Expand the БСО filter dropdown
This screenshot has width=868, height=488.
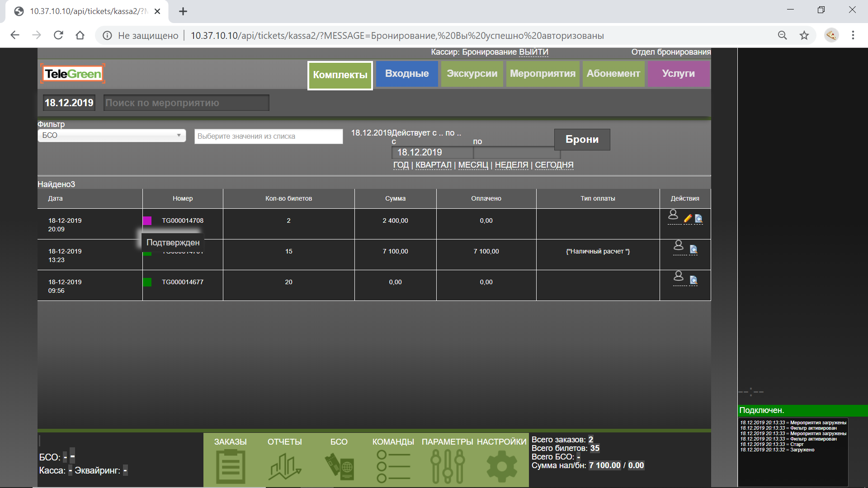pos(112,136)
